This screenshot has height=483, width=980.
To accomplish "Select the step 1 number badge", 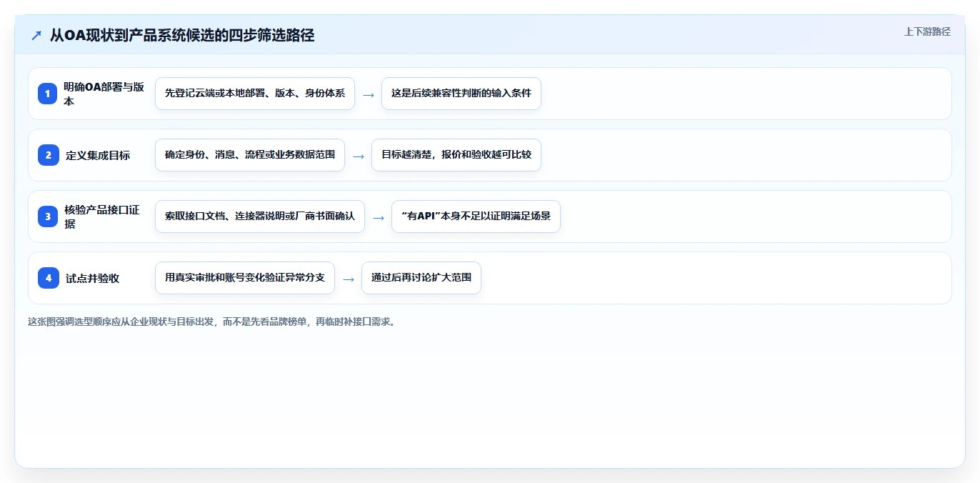I will click(x=48, y=94).
